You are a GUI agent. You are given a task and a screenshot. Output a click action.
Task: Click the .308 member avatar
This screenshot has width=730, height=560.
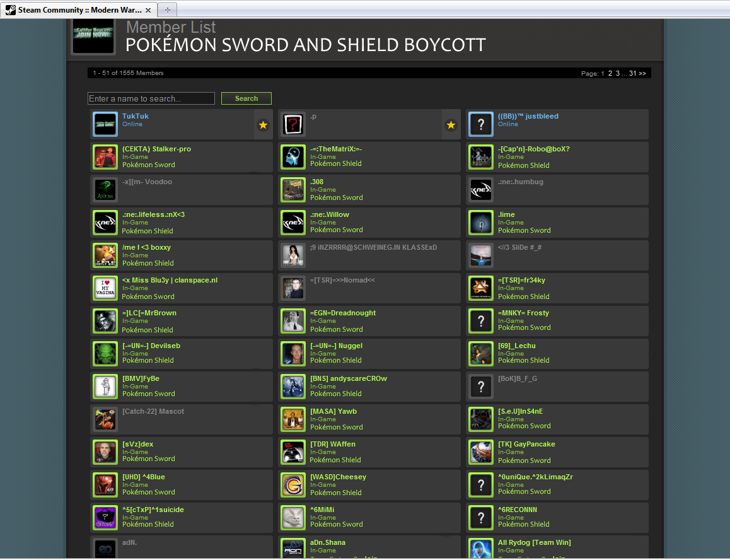pyautogui.click(x=293, y=190)
